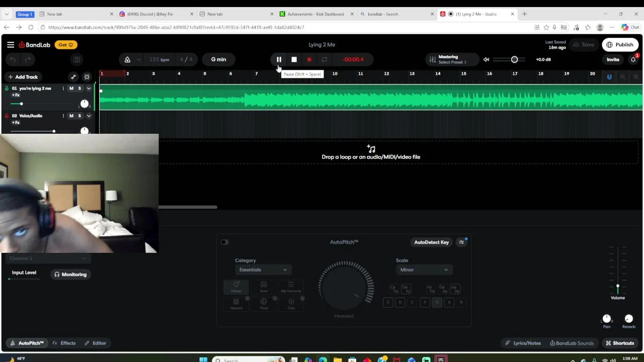Open the G min key selector
The height and width of the screenshot is (362, 644).
point(218,59)
